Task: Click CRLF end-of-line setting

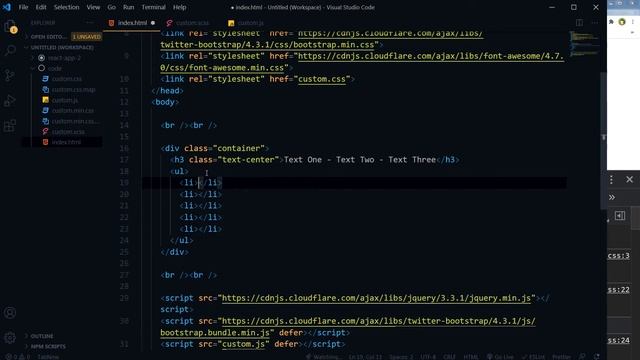Action: 449,357
